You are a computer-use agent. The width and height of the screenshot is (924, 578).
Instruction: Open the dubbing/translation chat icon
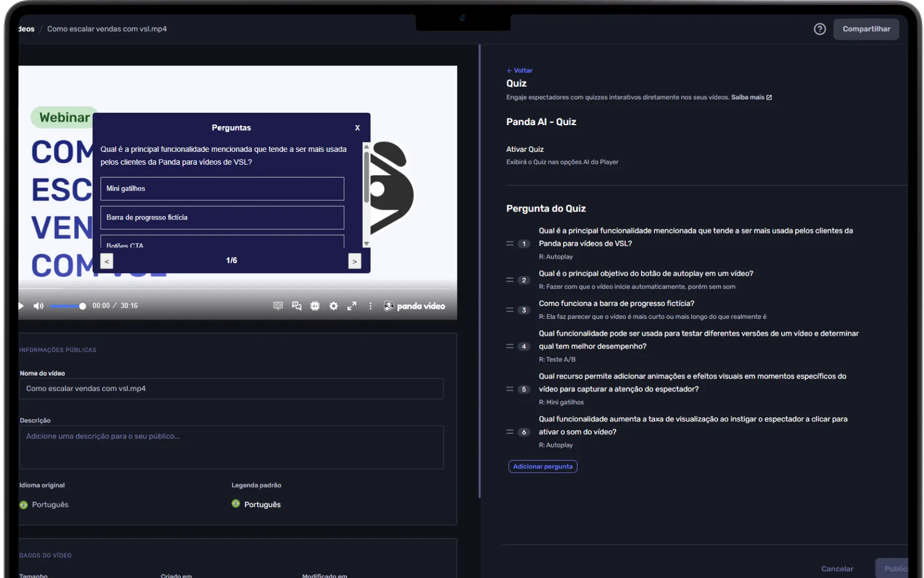(x=297, y=306)
